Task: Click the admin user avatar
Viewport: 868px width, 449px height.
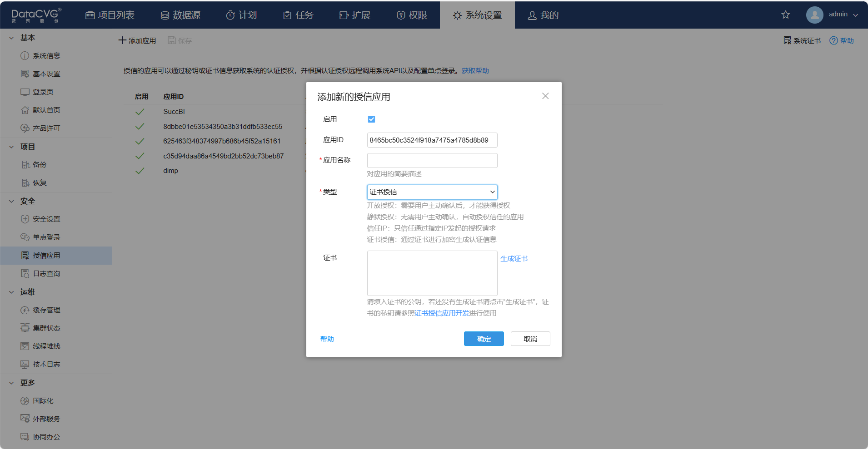Action: (x=814, y=15)
